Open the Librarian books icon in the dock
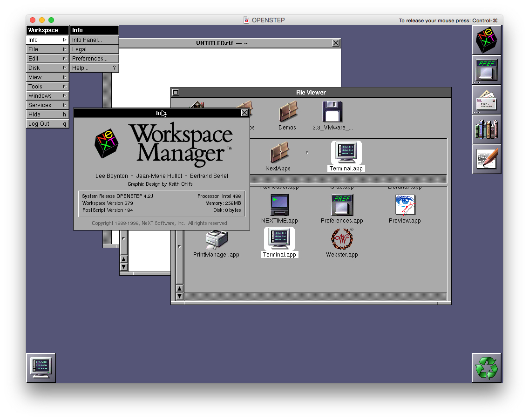Image resolution: width=529 pixels, height=420 pixels. [487, 129]
